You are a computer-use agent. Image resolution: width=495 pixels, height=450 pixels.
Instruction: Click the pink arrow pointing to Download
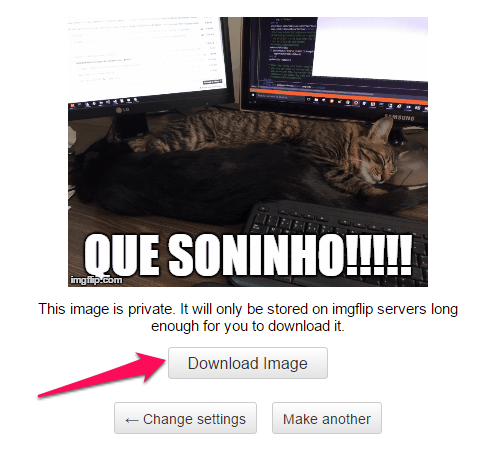102,375
